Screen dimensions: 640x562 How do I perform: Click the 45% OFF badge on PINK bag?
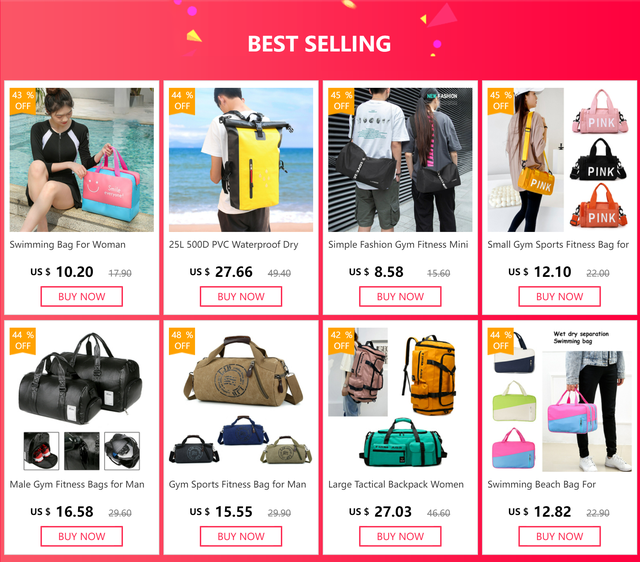(500, 101)
